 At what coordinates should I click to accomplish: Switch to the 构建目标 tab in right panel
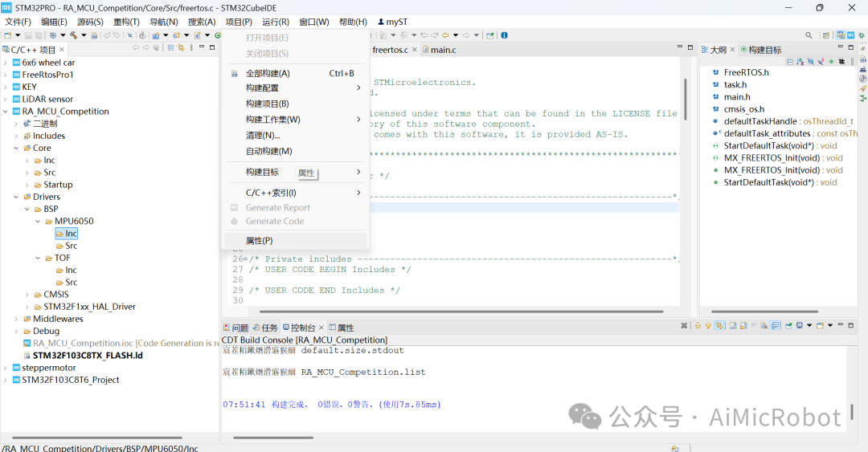point(761,50)
